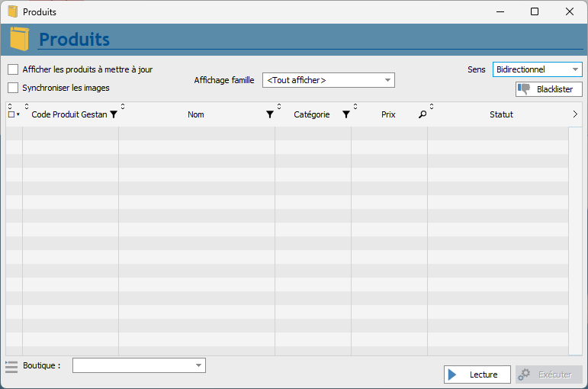The image size is (588, 389).
Task: Click the Blacklister button
Action: point(549,89)
